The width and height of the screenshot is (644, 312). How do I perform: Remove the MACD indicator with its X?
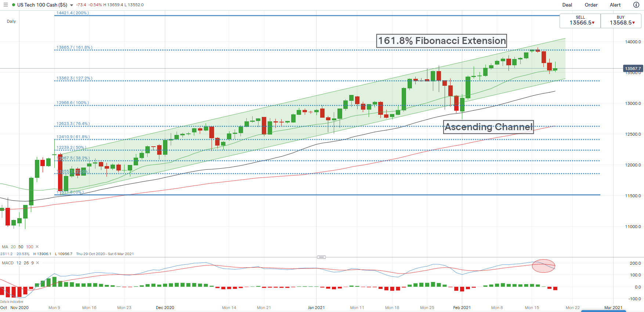tap(37, 263)
